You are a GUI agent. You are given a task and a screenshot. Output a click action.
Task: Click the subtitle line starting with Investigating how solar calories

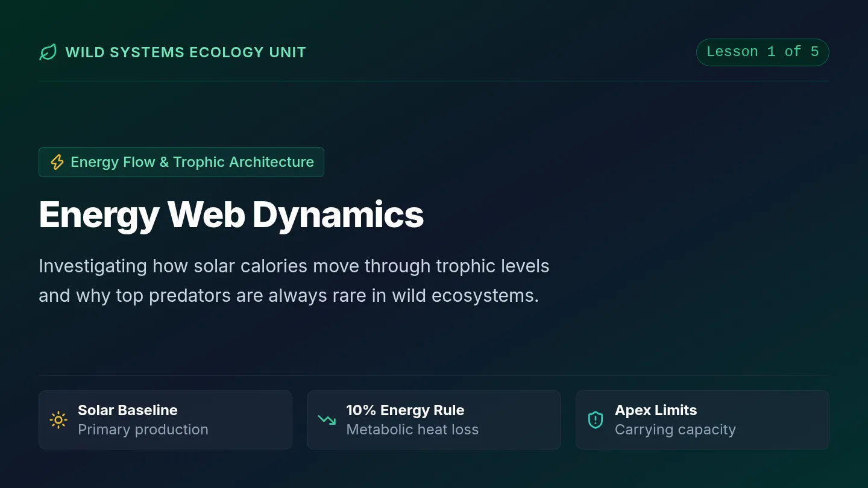294,266
